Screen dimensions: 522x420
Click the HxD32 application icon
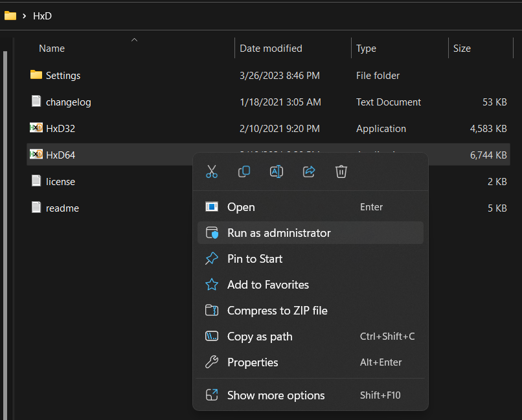click(36, 128)
